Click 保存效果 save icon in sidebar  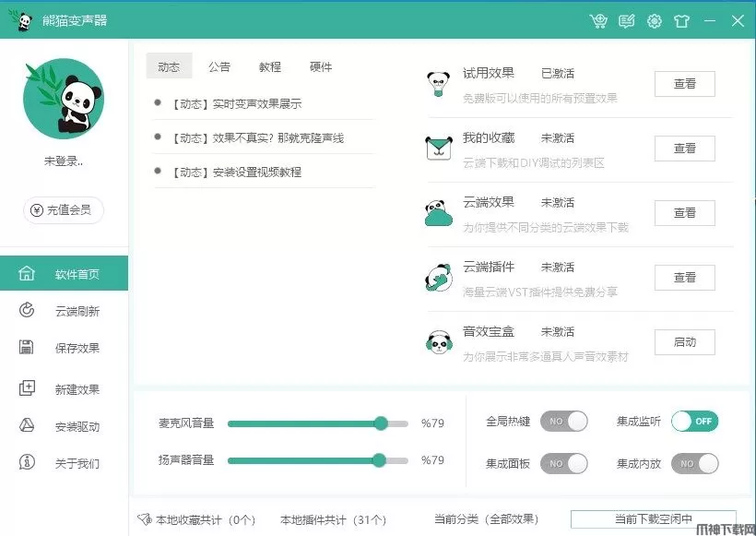tap(26, 348)
